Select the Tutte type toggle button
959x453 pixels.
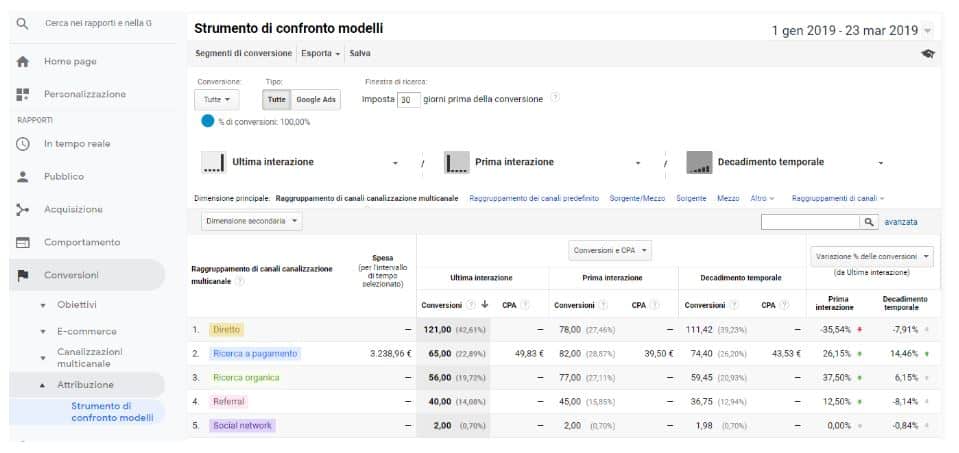pos(277,100)
